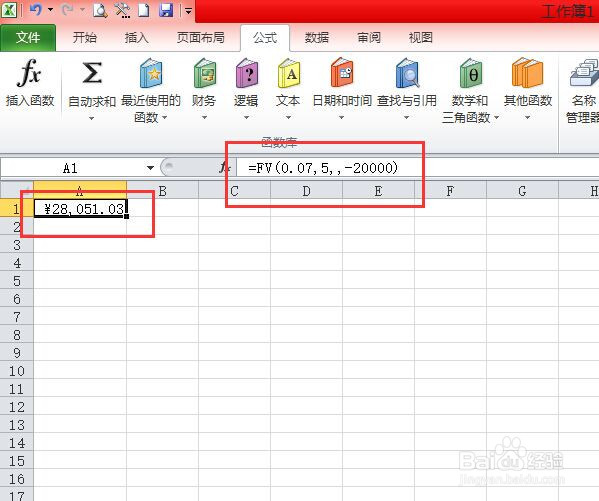
Task: Switch to the 开始 tab
Action: pos(85,37)
